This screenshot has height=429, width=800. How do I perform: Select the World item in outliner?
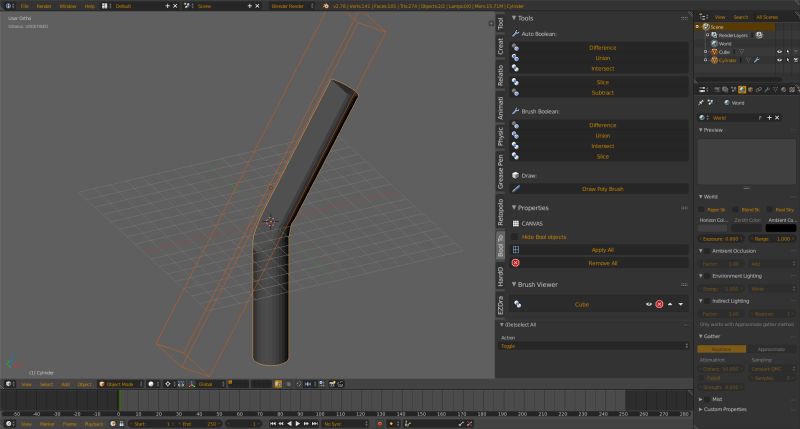[x=724, y=43]
